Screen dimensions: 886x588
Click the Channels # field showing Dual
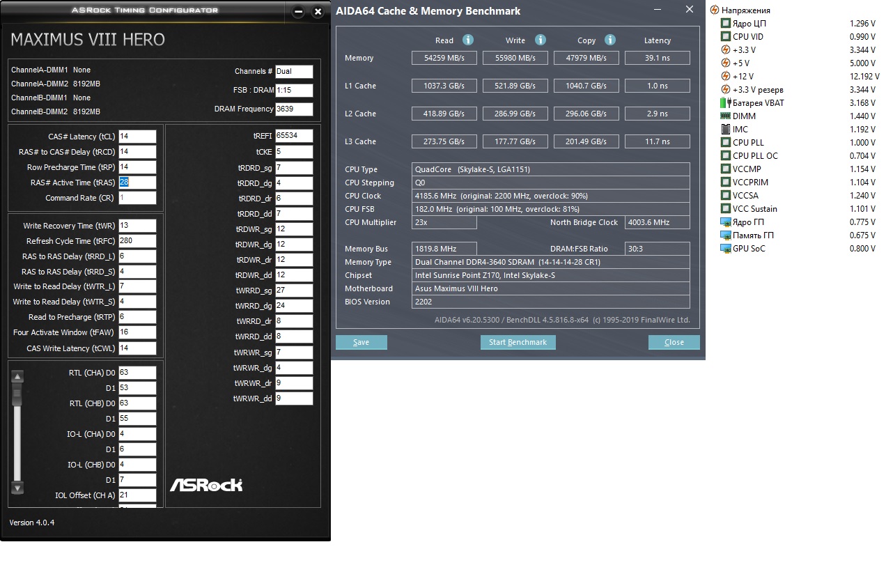tap(294, 72)
